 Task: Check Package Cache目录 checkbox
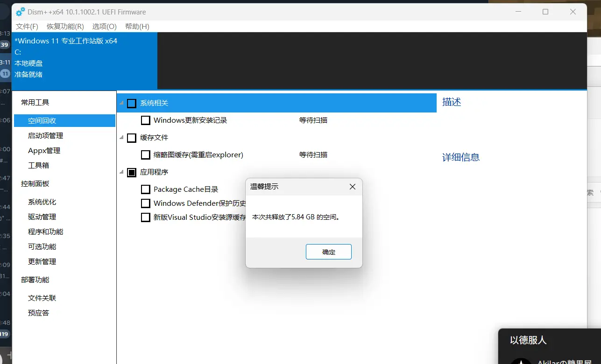tap(145, 189)
